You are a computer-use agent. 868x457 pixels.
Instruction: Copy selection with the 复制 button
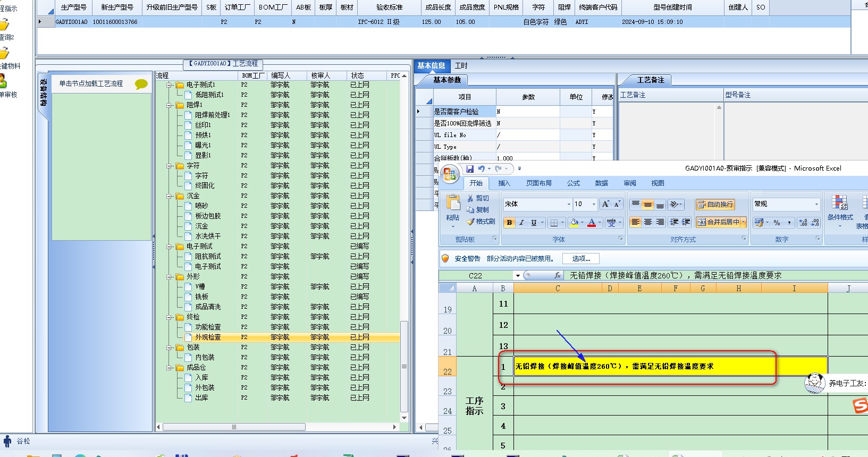(x=478, y=210)
